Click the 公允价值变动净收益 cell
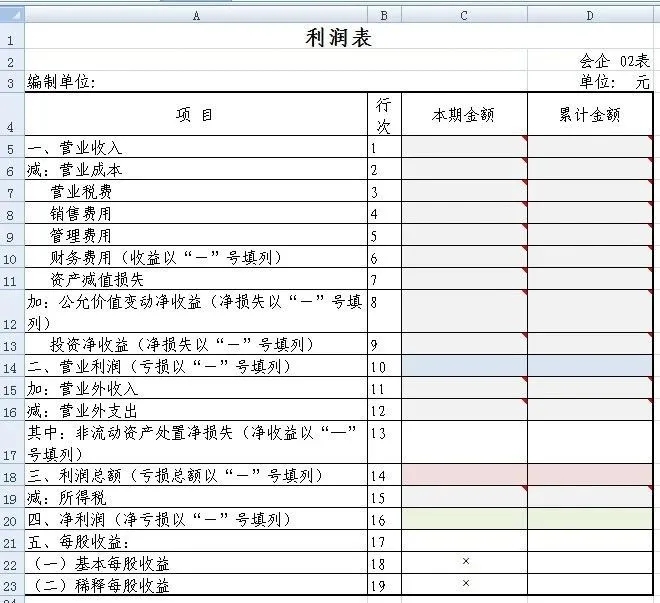The height and width of the screenshot is (603, 660). click(x=196, y=311)
